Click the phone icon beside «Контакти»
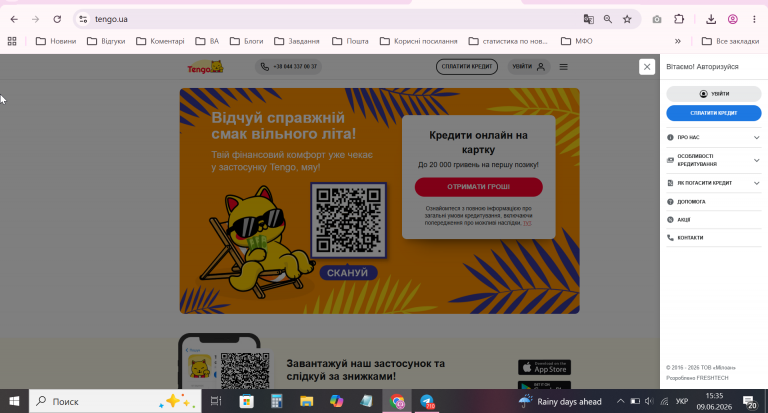Screen dimensions: 768x413 tap(671, 238)
